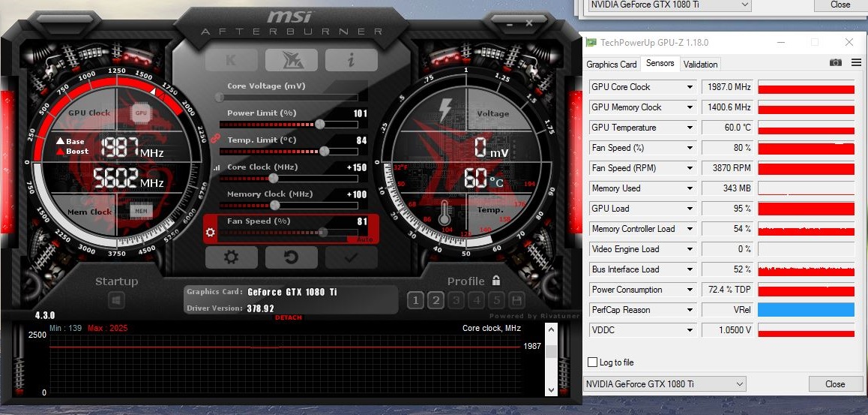Click the VDDC value 1.0500 V

click(x=727, y=330)
